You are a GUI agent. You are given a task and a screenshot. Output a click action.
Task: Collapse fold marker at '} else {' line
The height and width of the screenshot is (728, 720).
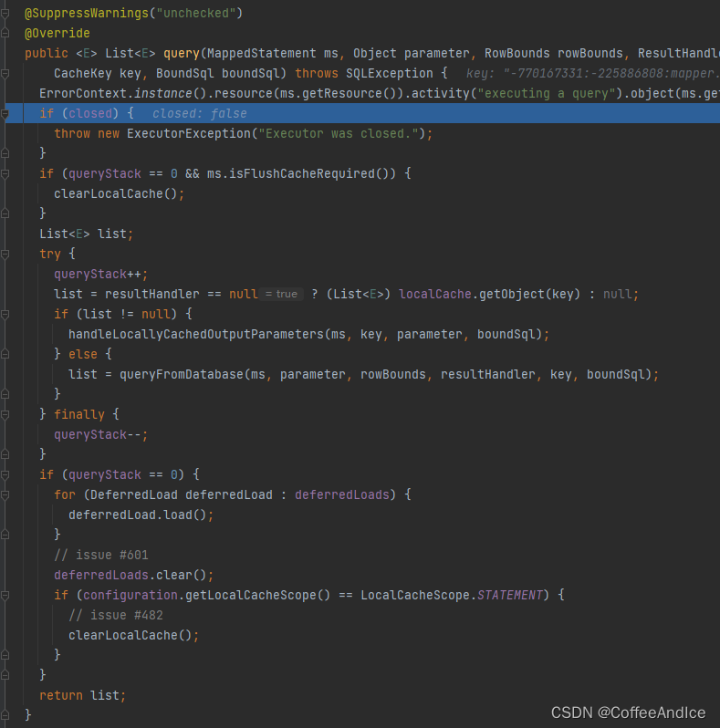5,355
